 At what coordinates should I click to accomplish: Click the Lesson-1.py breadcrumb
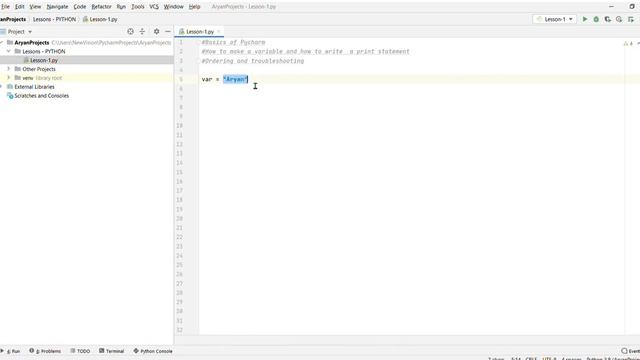point(100,19)
